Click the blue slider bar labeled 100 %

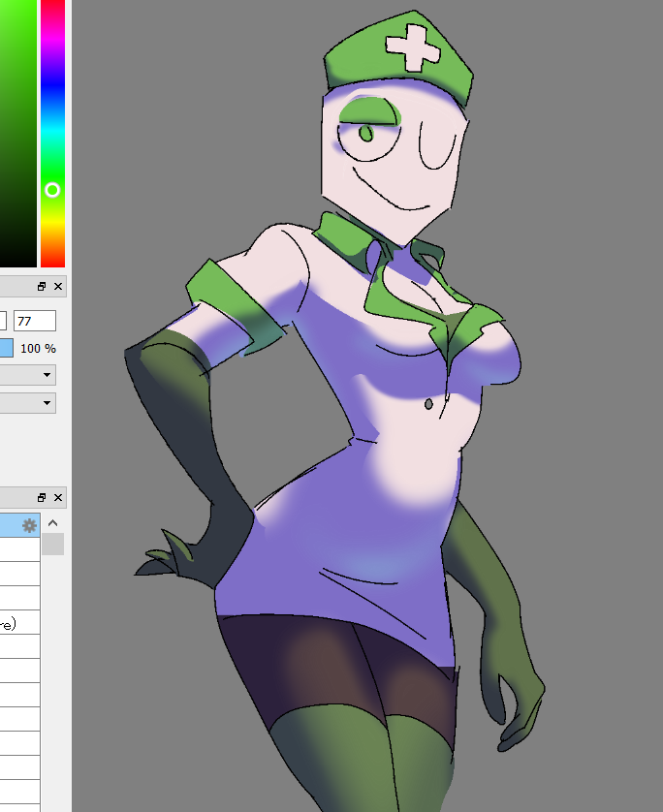tap(6, 348)
